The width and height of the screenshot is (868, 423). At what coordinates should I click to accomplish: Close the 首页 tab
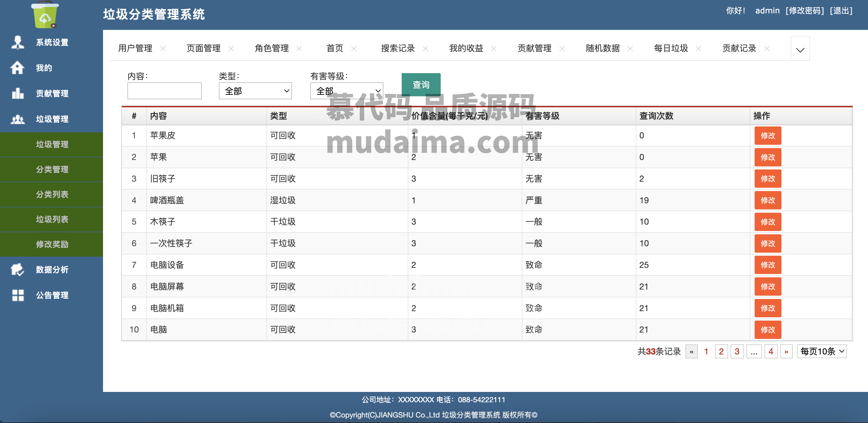pos(354,48)
